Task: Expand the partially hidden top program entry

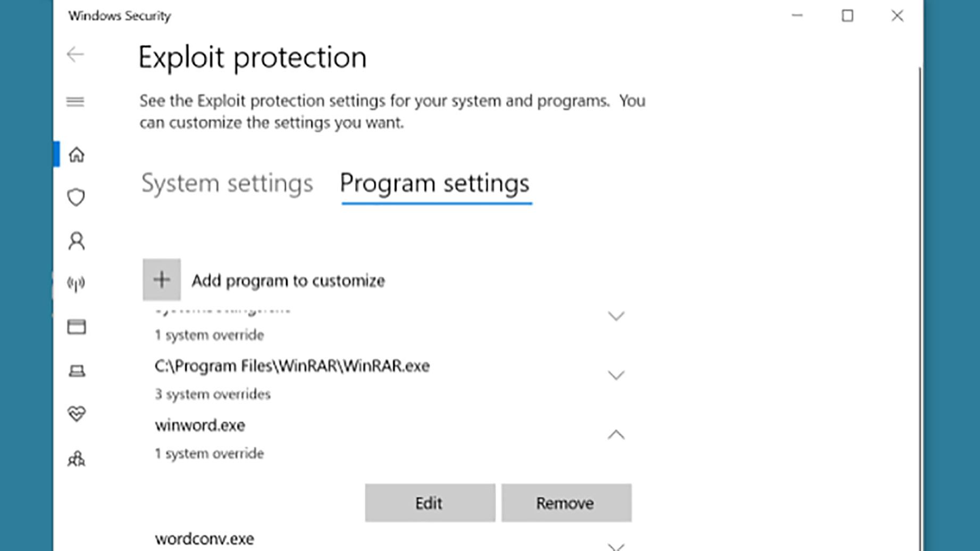Action: pyautogui.click(x=616, y=317)
